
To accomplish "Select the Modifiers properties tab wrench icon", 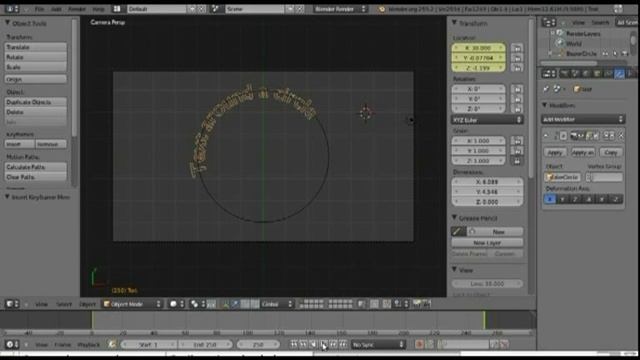I will coord(619,73).
